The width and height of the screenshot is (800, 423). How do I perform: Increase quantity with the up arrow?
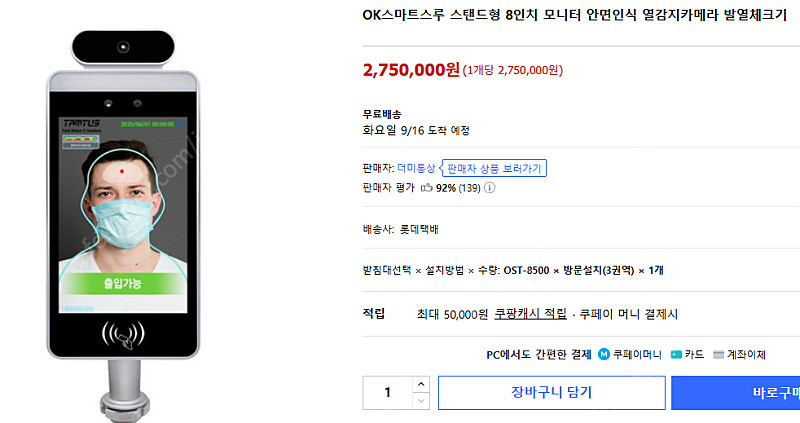tap(420, 384)
